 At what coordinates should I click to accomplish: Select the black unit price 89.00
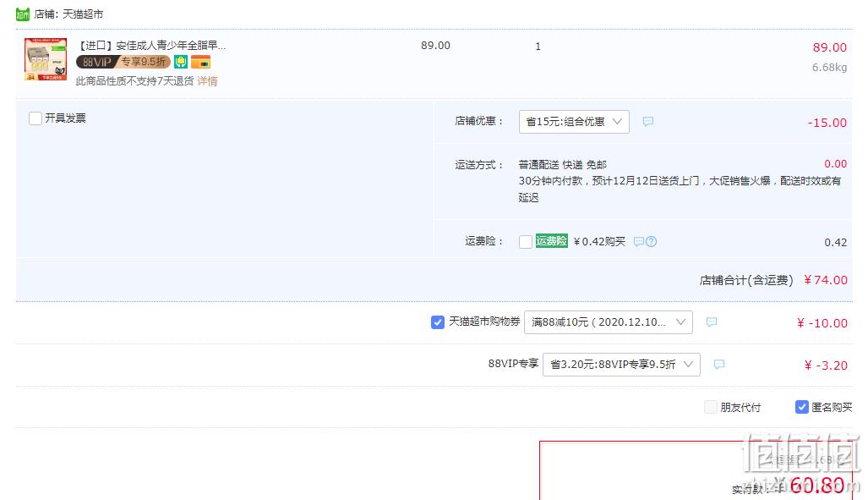point(435,46)
